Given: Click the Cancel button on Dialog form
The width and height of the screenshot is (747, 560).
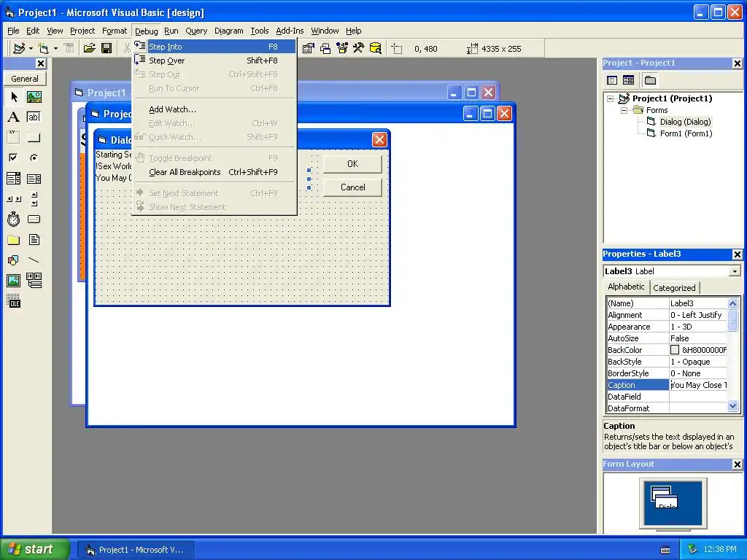Looking at the screenshot, I should pos(352,187).
